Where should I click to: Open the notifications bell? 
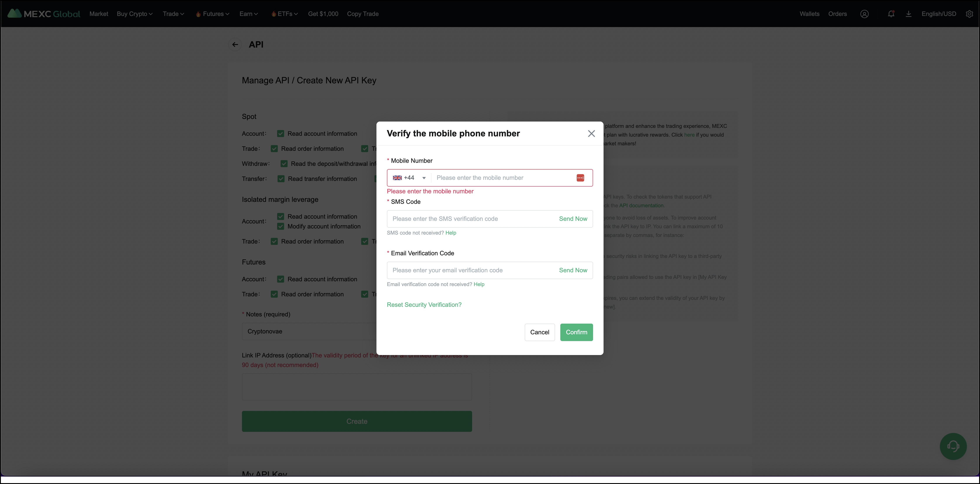coord(891,14)
